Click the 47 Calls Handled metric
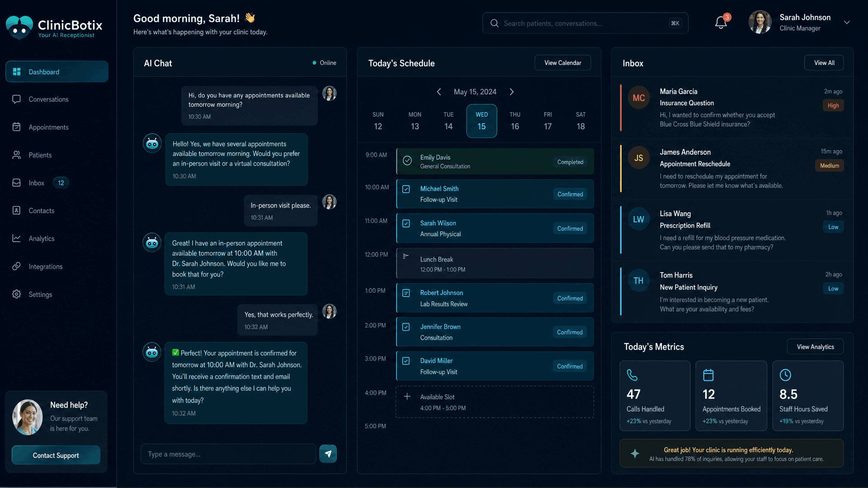Image resolution: width=868 pixels, height=488 pixels. click(655, 395)
